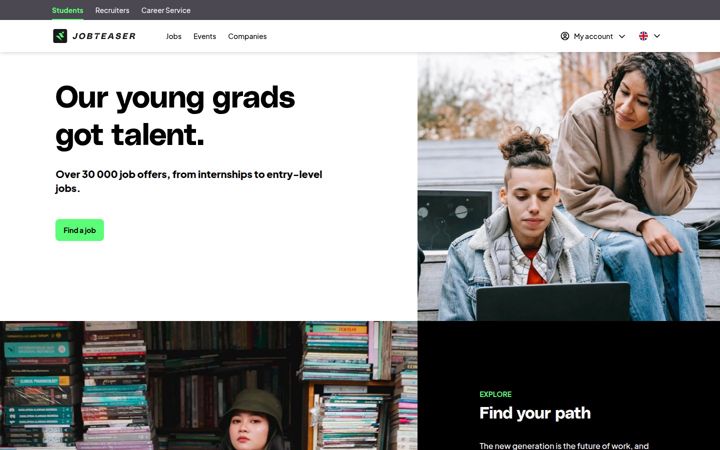Click the hero photo of two students
The height and width of the screenshot is (450, 720).
568,186
